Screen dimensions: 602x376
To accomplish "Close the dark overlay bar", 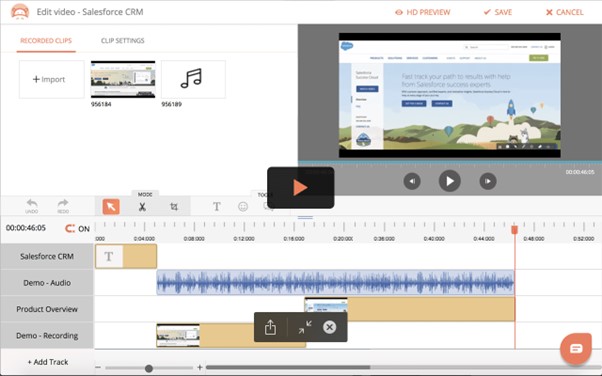I will 329,327.
